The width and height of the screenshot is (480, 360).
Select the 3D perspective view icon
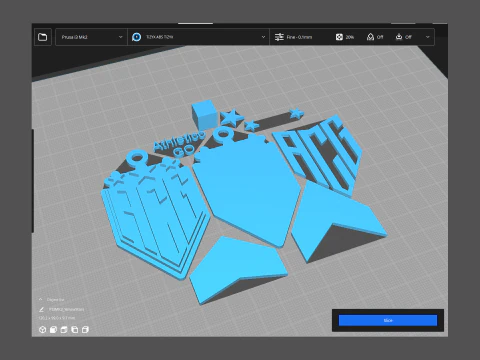point(42,330)
